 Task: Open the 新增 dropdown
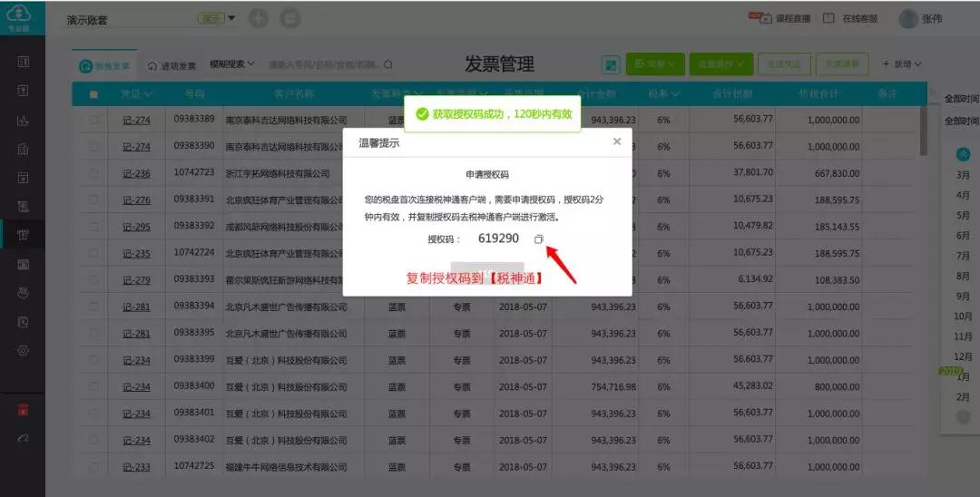[901, 64]
